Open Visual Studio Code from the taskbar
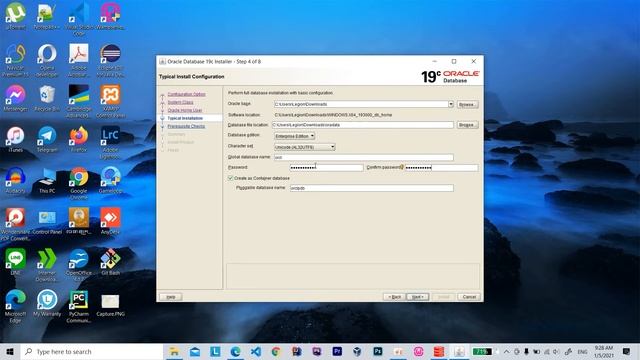 256,351
